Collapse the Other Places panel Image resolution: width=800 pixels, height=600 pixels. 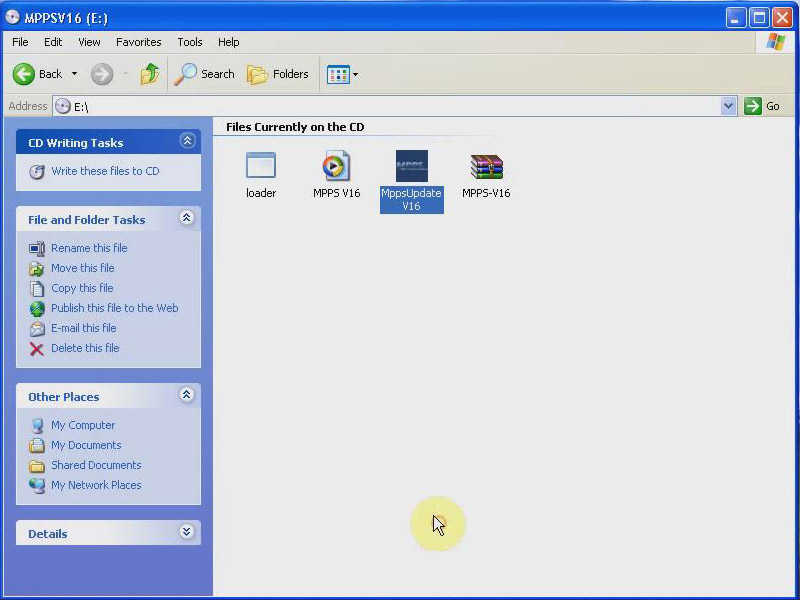click(187, 395)
